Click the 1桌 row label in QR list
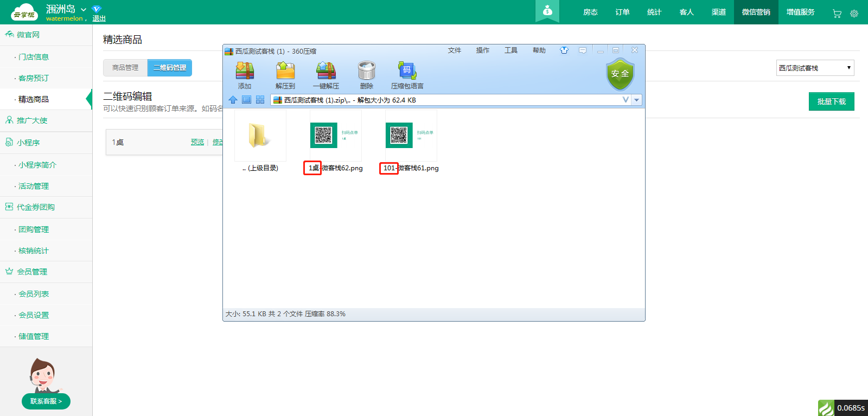Image resolution: width=868 pixels, height=416 pixels. click(118, 142)
